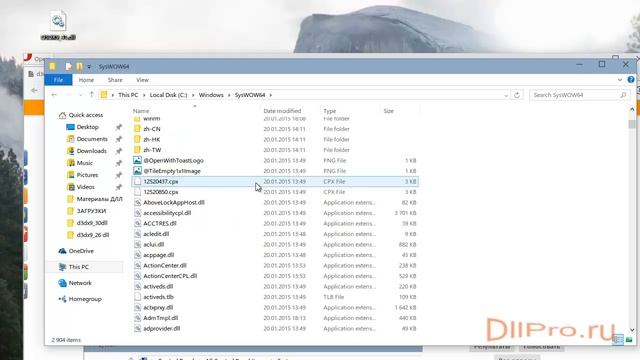Open the Home ribbon tab
The height and width of the screenshot is (360, 640).
click(86, 80)
